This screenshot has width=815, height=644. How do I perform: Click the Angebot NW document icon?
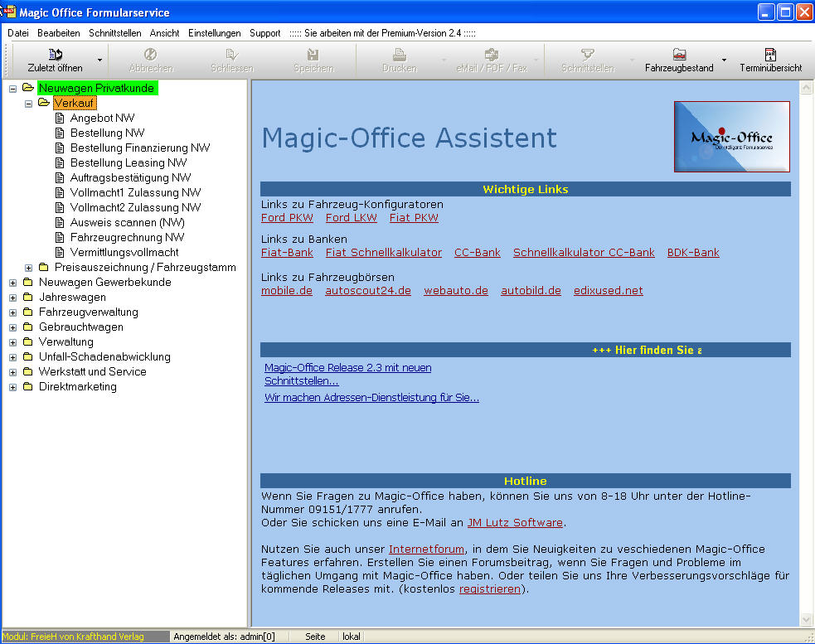coord(60,118)
